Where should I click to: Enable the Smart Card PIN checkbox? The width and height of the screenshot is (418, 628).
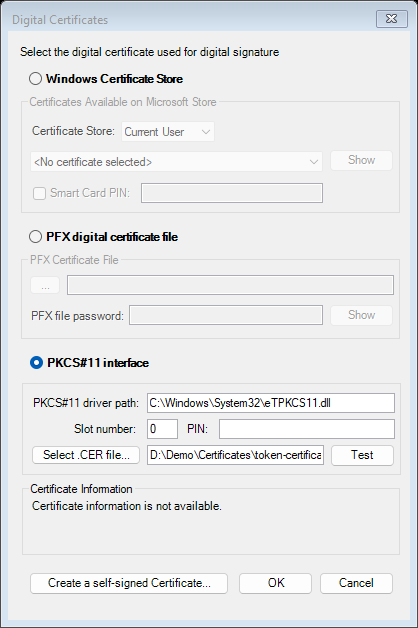point(39,193)
